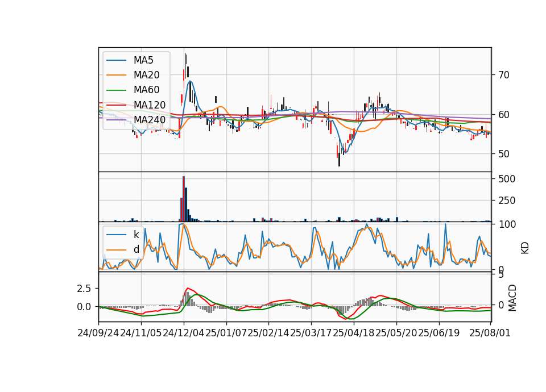
Task: Click the red MA120 legend line sample
Action: click(x=116, y=105)
